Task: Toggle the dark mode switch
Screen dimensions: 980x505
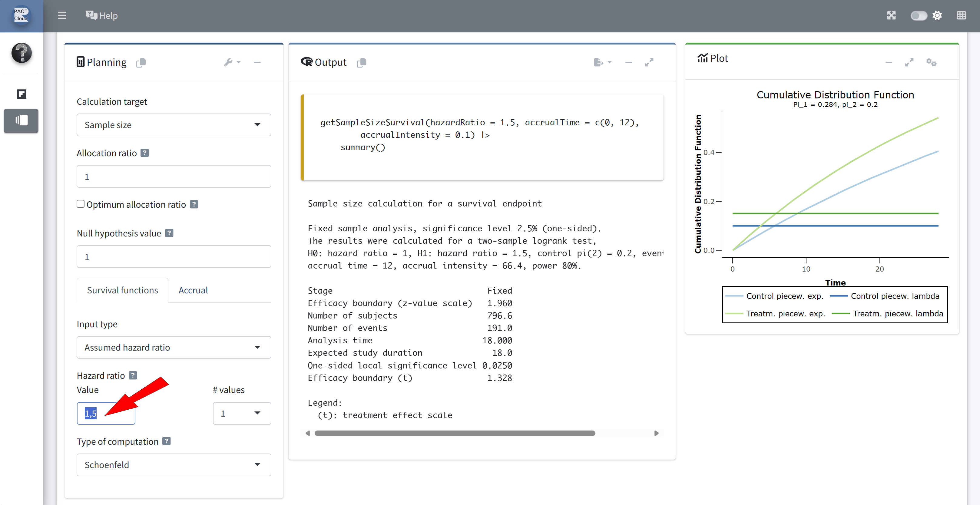Action: click(918, 15)
